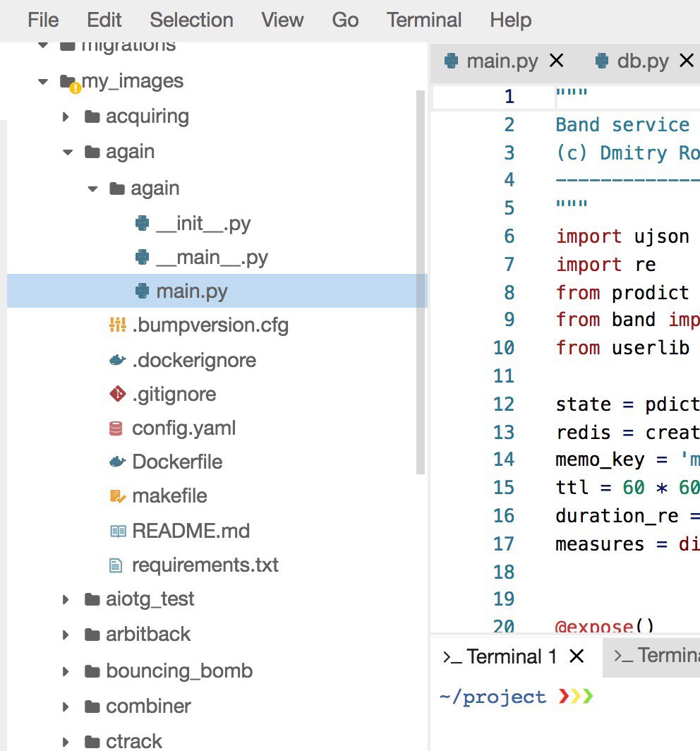Click the Python icon beside __main__.py

[x=143, y=257]
